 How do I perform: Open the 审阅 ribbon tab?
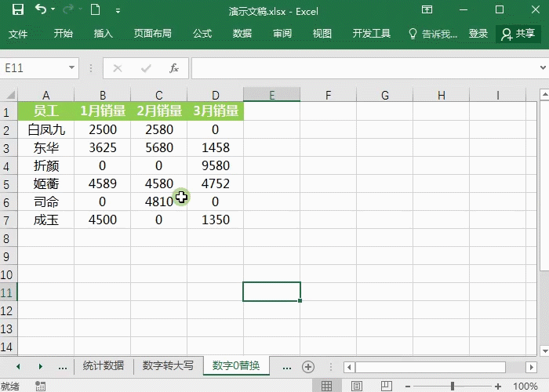pyautogui.click(x=282, y=33)
